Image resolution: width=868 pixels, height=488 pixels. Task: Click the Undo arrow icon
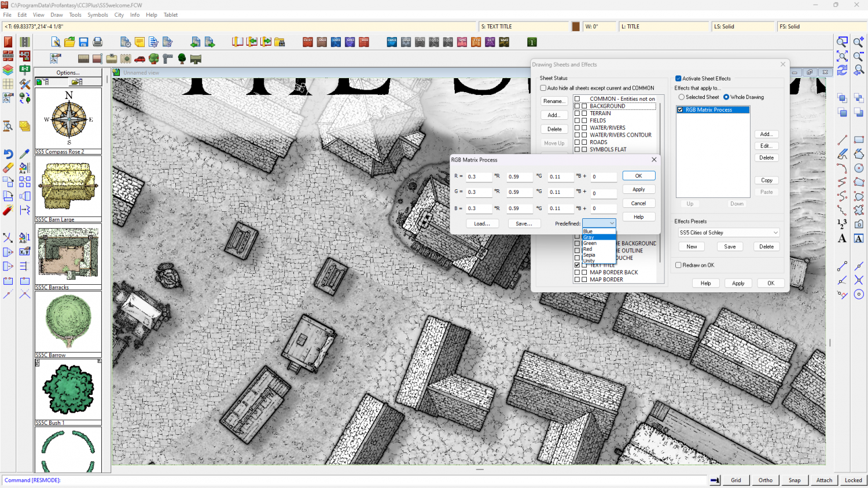tap(8, 154)
